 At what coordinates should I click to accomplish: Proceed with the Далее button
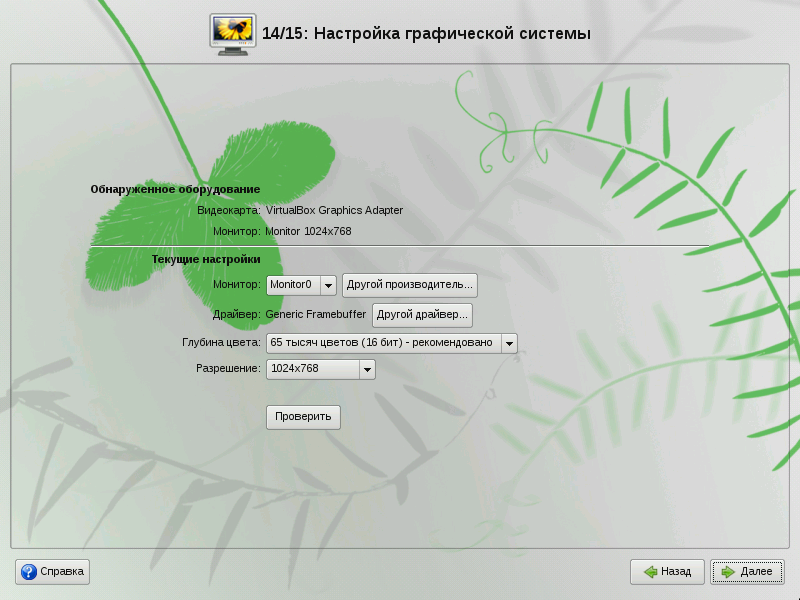tap(747, 572)
